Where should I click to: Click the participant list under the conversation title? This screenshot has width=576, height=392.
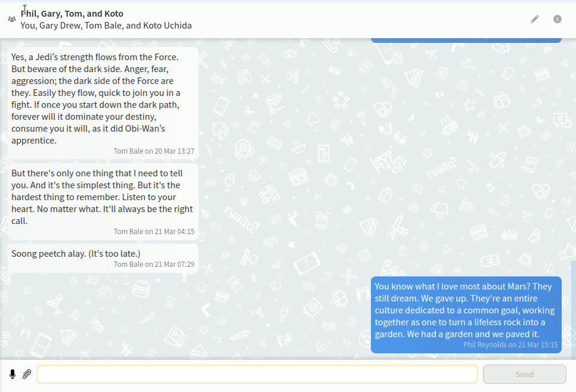[106, 26]
